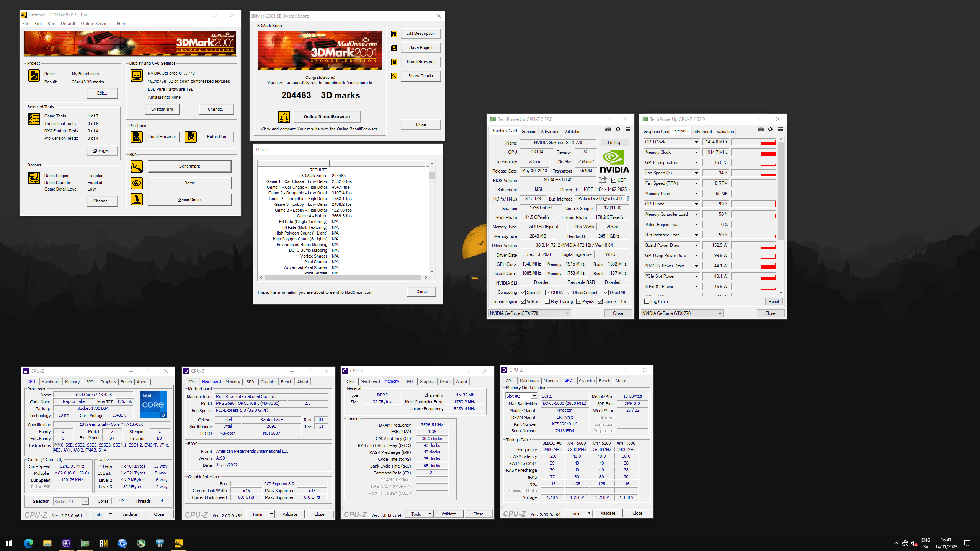Click Validate in CPU-Z Memory window
Screen dimensions: 980x551
tap(448, 514)
